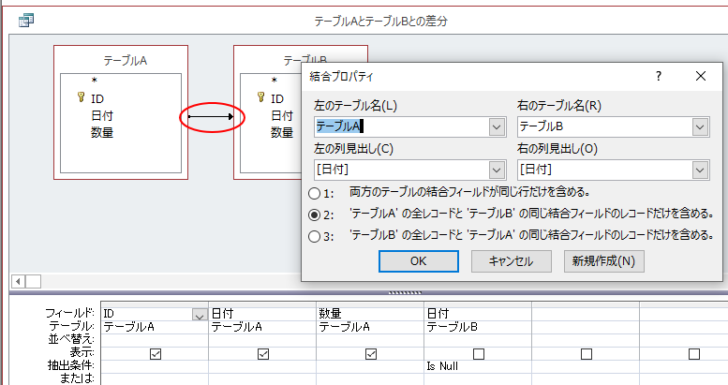Uncheck the 表示 checkbox for ID column
The height and width of the screenshot is (385, 728).
point(156,354)
